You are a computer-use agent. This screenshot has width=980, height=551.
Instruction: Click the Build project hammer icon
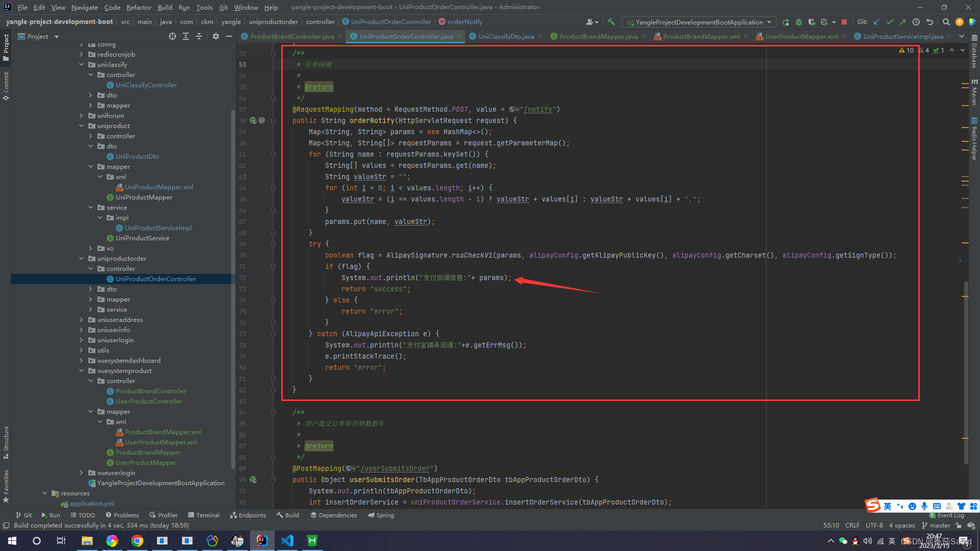pos(611,22)
